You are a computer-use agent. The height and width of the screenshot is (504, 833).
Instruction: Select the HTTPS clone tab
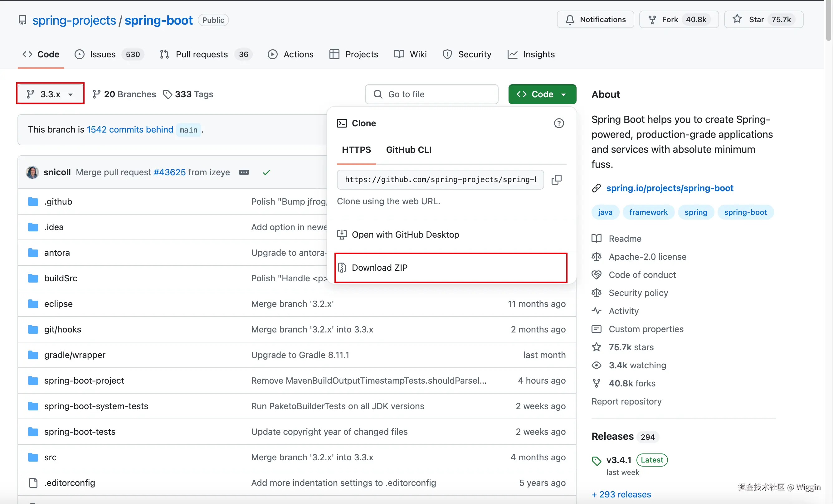coord(356,150)
